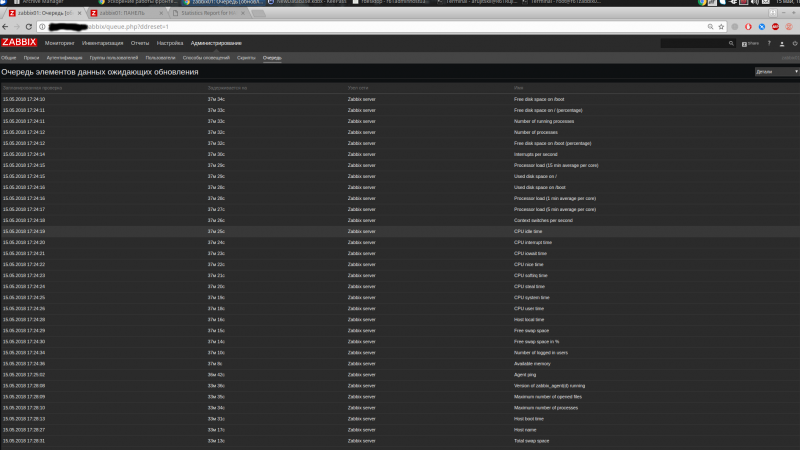Screen dimensions: 800x450
Task: Select 'Context switches per second' item
Action: point(543,220)
